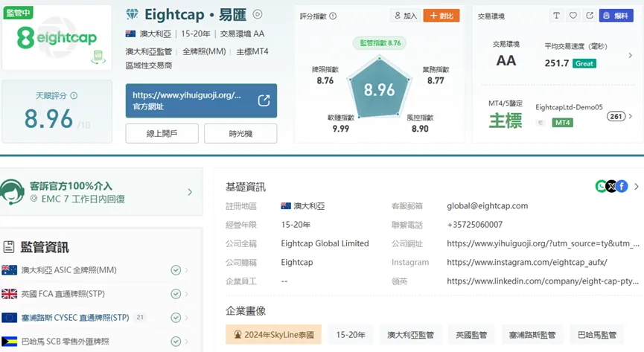Click the orange 對比 compare button
Screen dimensions: 644x352
pos(441,16)
